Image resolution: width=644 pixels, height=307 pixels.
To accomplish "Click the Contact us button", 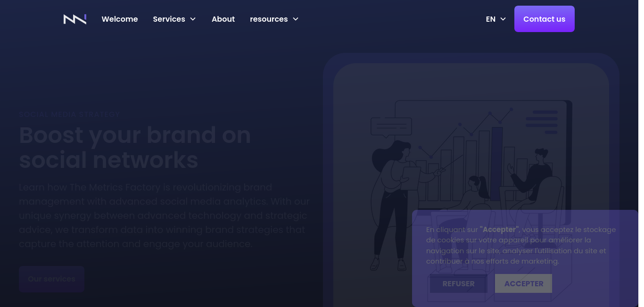I will pyautogui.click(x=544, y=19).
